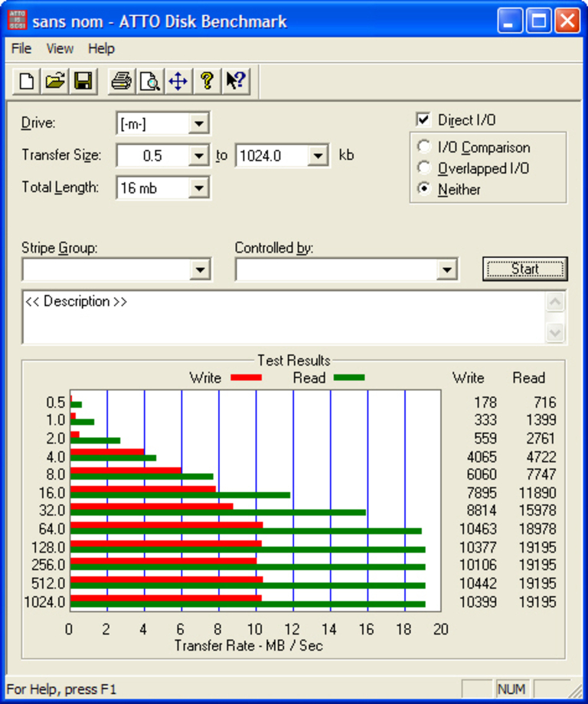
Task: Click the 64.0 transfer size row label
Action: 52,529
